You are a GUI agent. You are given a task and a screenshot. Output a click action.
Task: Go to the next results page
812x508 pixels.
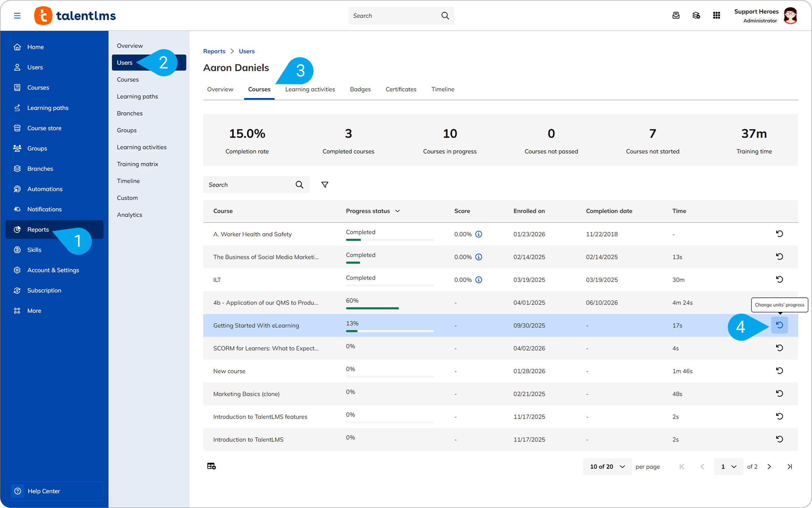(x=769, y=467)
